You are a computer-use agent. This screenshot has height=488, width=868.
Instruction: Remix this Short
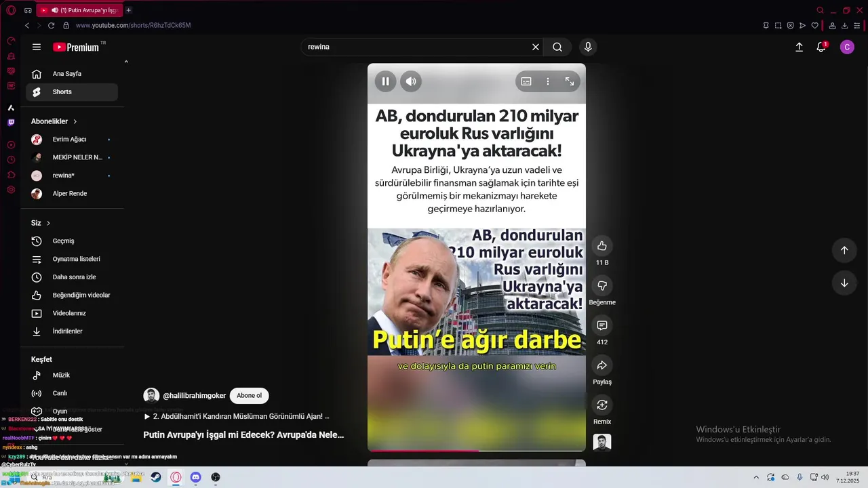pos(602,405)
